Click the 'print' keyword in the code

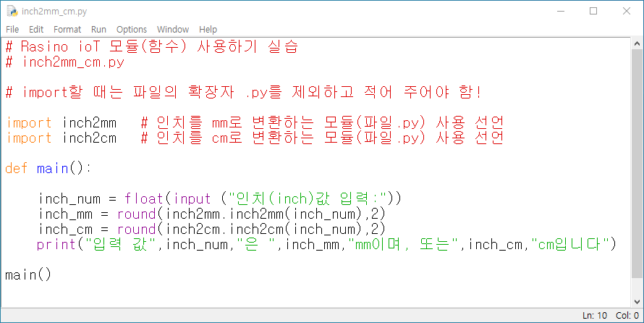tap(56, 245)
